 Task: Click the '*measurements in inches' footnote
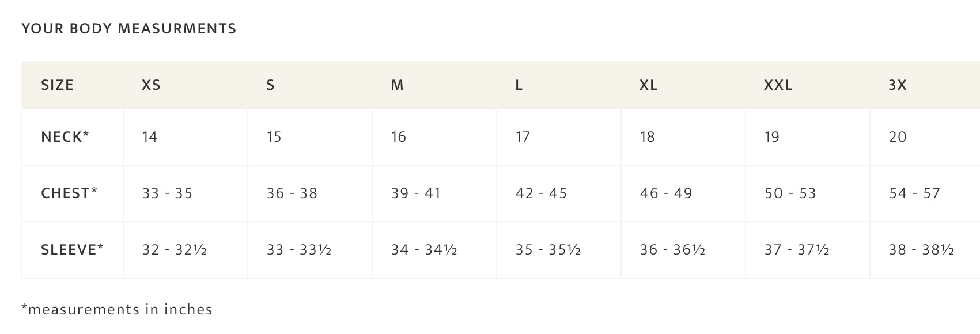pyautogui.click(x=117, y=309)
